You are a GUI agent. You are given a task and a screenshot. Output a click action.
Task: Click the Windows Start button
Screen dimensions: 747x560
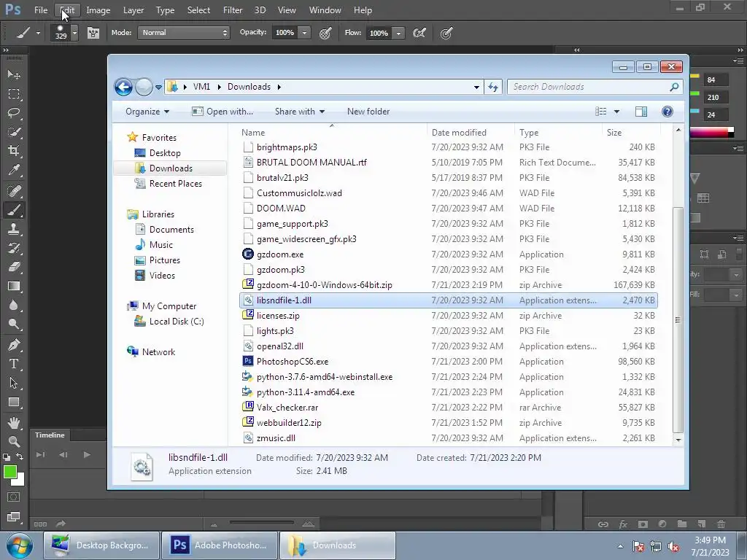20,545
